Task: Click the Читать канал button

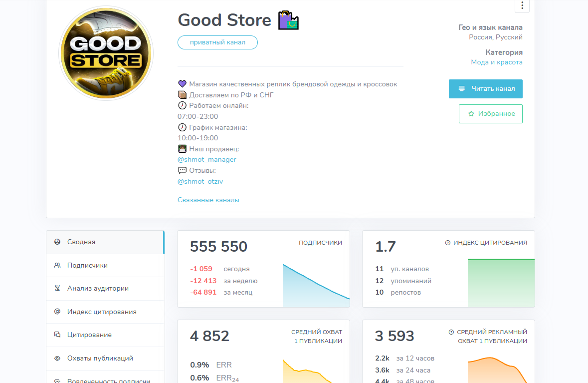Action: (486, 88)
